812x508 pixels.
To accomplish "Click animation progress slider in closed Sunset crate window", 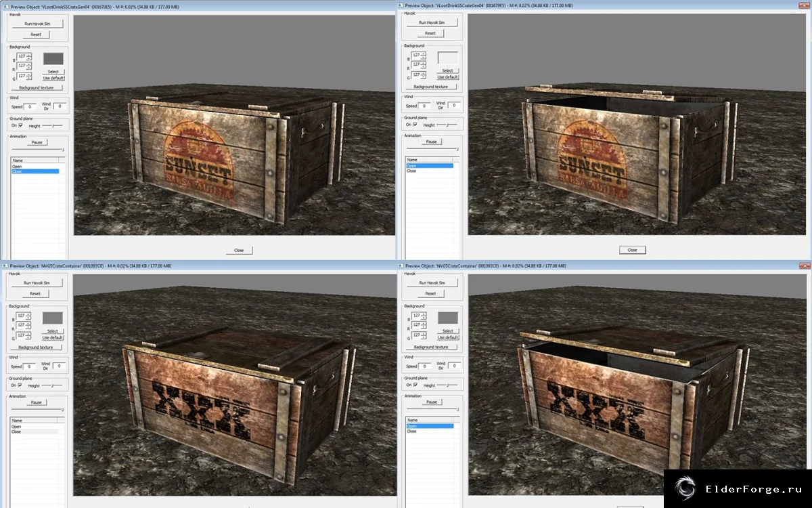I will tap(37, 149).
